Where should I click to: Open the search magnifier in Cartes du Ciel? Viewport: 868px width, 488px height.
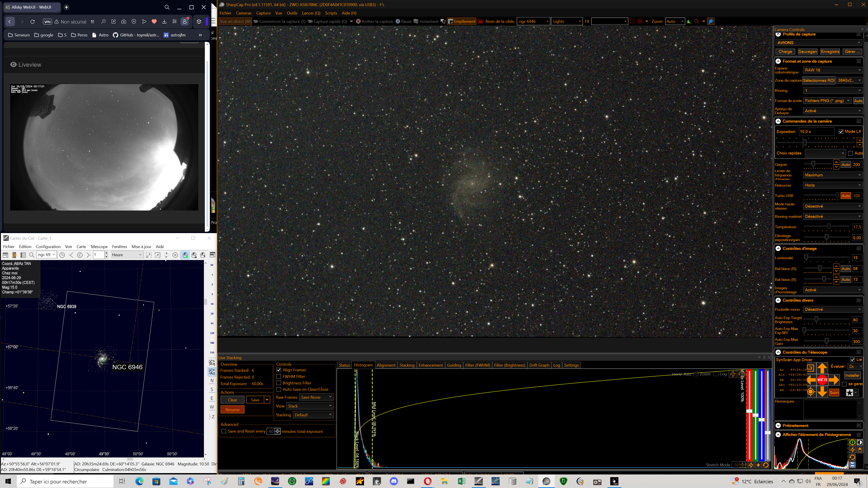[32, 255]
